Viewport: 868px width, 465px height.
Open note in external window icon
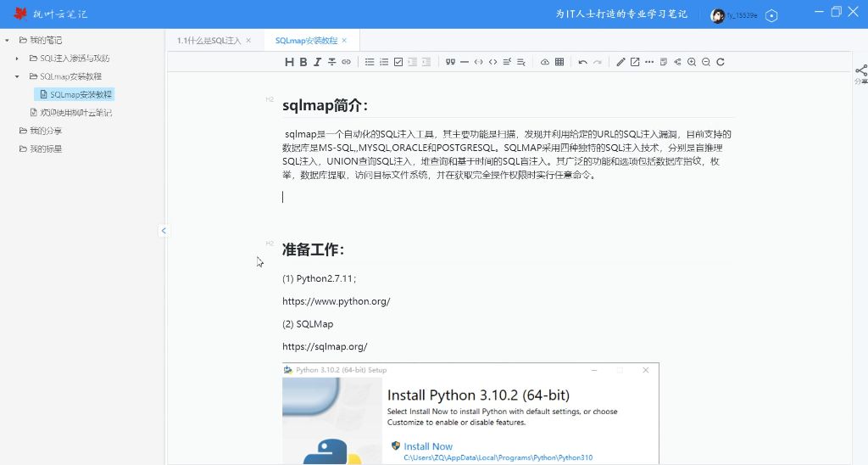(x=635, y=62)
